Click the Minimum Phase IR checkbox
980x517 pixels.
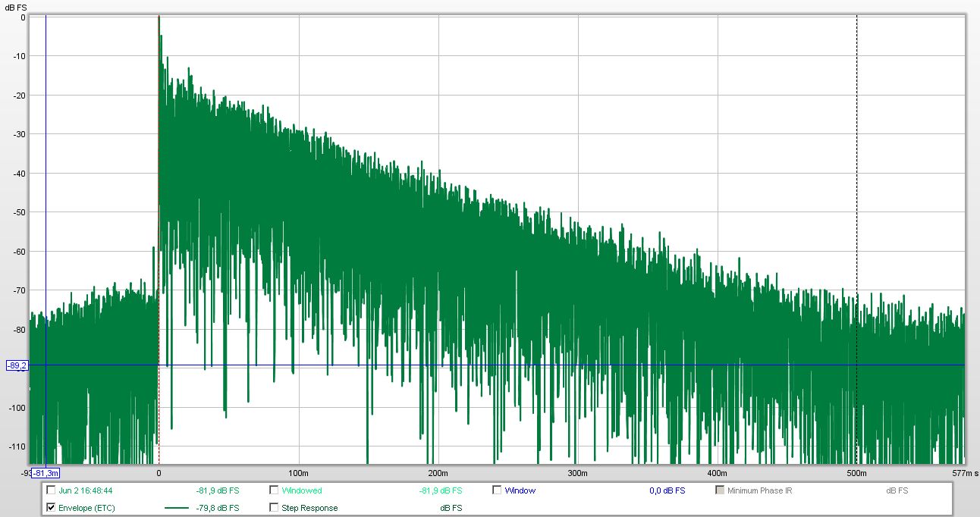point(720,490)
